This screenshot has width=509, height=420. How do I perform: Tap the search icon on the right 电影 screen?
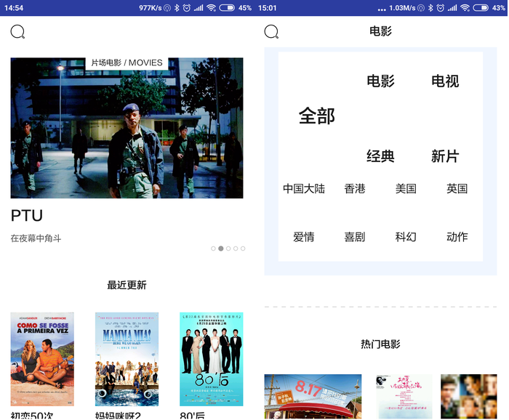point(271,32)
